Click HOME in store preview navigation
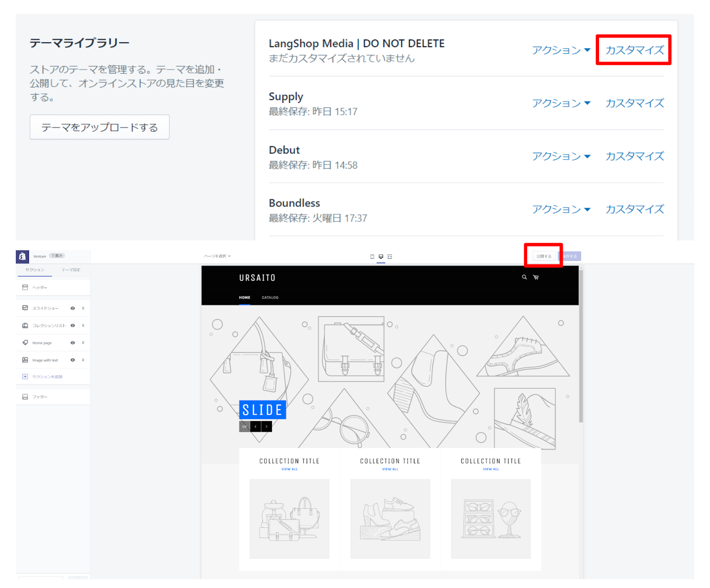The image size is (710, 588). click(x=245, y=297)
